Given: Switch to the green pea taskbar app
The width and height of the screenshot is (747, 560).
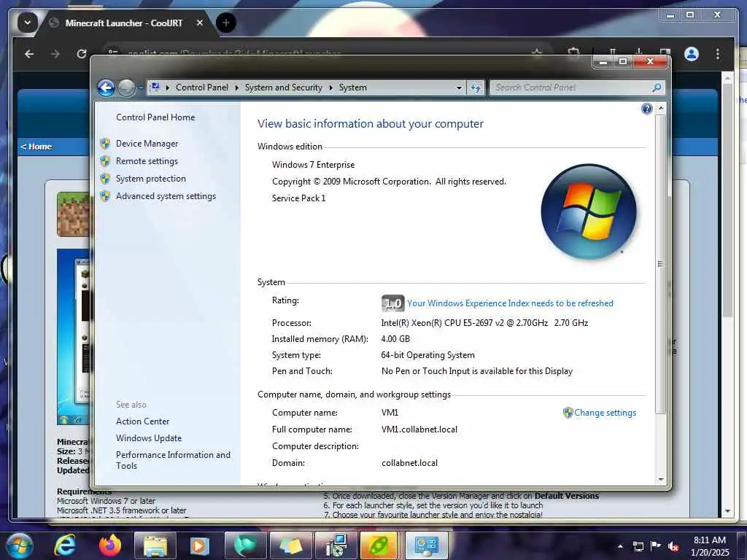Looking at the screenshot, I should pos(379,545).
